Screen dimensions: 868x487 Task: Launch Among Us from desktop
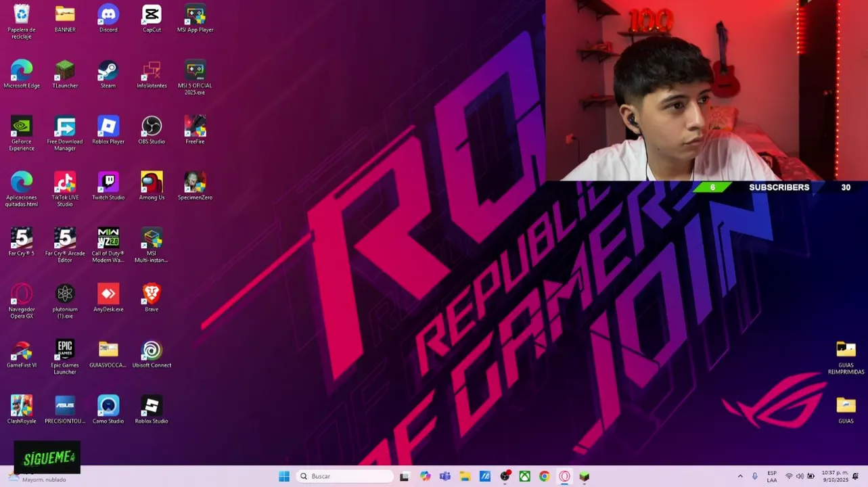click(152, 186)
